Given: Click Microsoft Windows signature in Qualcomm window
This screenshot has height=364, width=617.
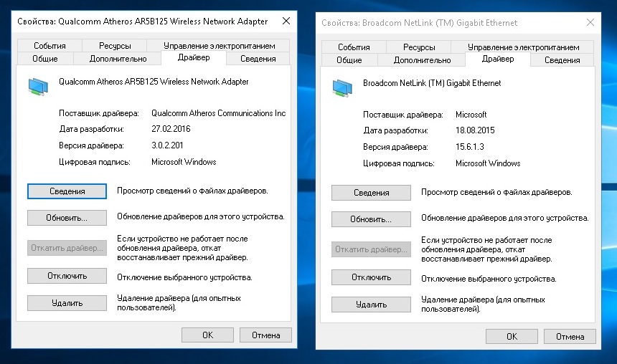Looking at the screenshot, I should pos(184,162).
